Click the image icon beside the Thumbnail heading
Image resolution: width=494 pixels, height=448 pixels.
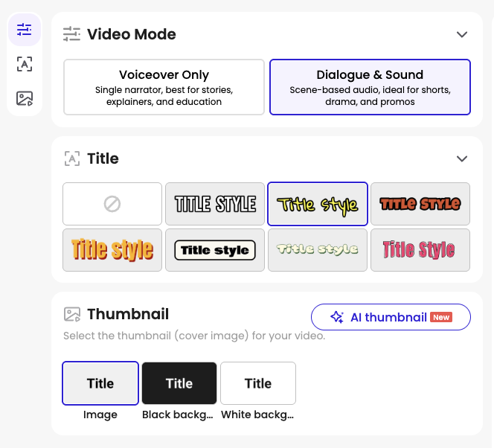coord(72,315)
